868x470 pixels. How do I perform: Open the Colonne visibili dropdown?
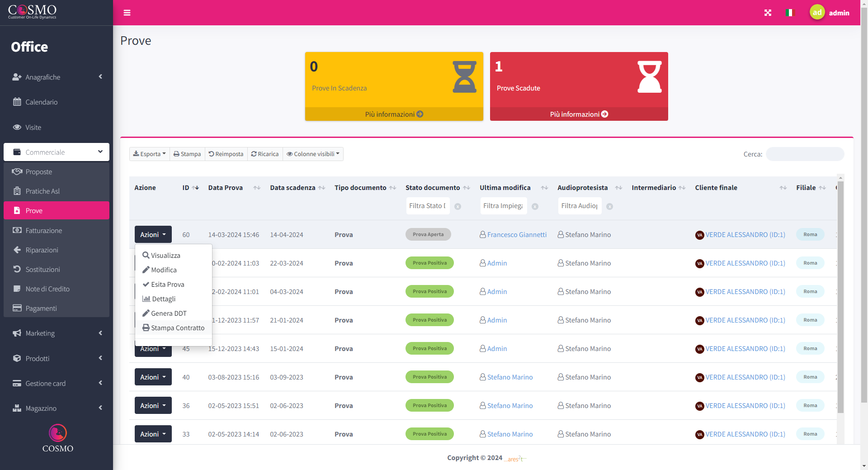click(313, 154)
